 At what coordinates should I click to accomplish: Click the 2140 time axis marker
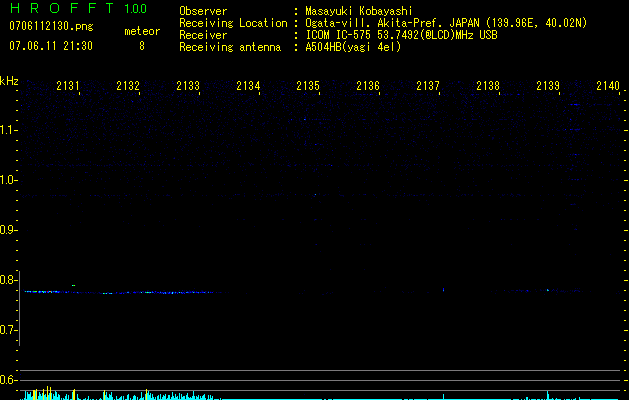click(x=608, y=86)
